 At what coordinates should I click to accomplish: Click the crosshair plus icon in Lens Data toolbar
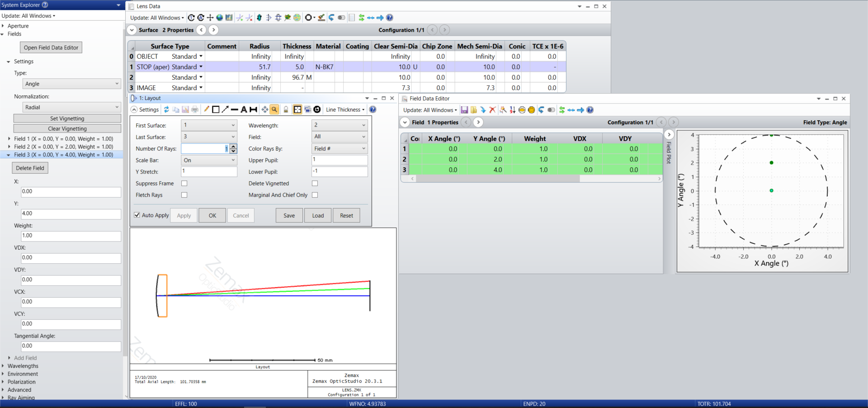210,18
